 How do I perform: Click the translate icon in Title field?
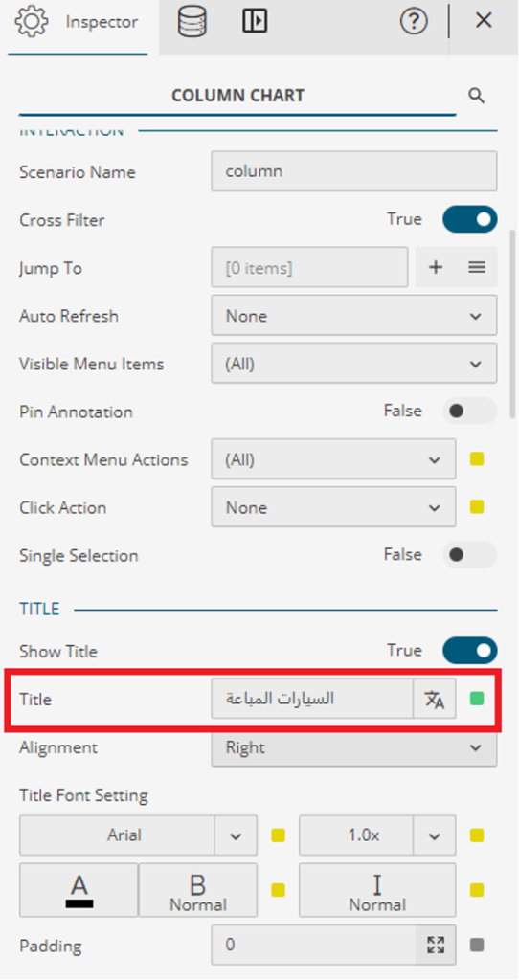(x=435, y=699)
